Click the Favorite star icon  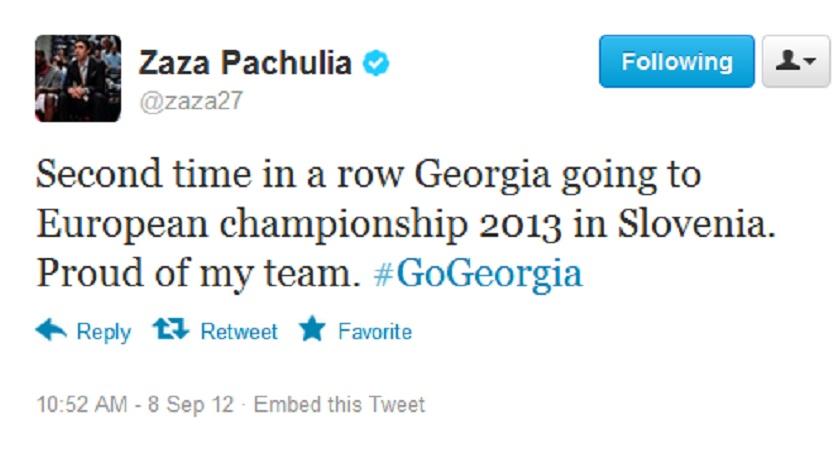pos(312,330)
